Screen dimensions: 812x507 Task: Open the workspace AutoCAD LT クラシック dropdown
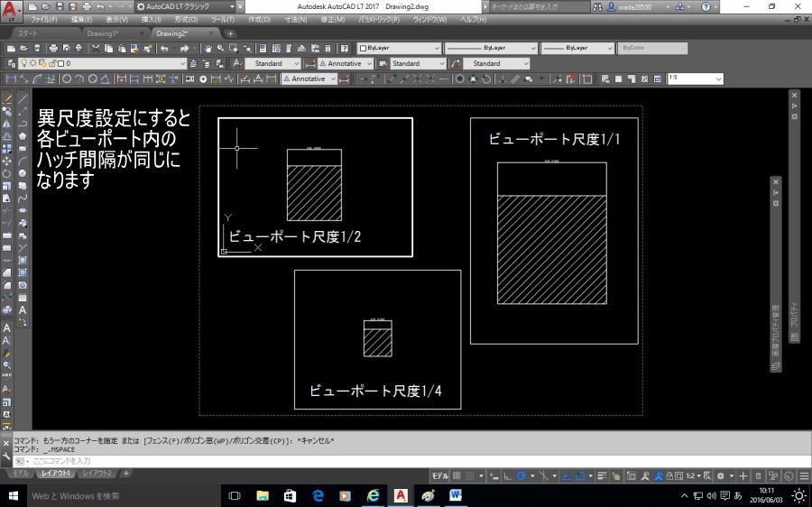(185, 6)
